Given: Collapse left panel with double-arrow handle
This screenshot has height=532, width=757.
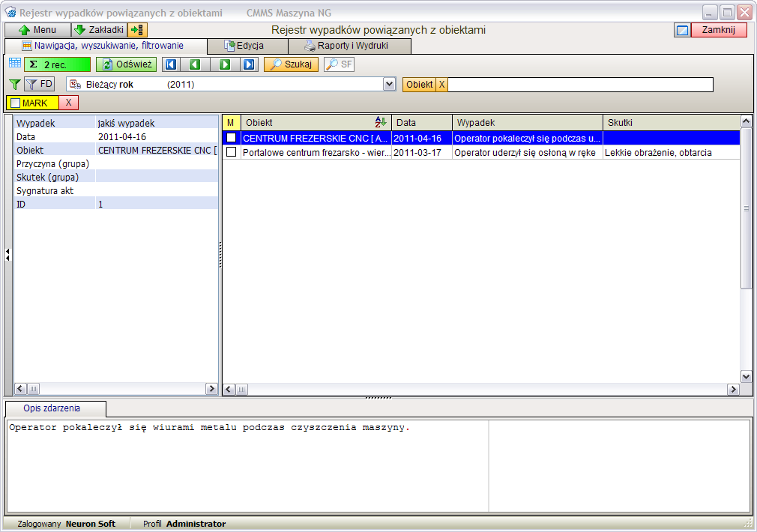Looking at the screenshot, I should click(7, 255).
